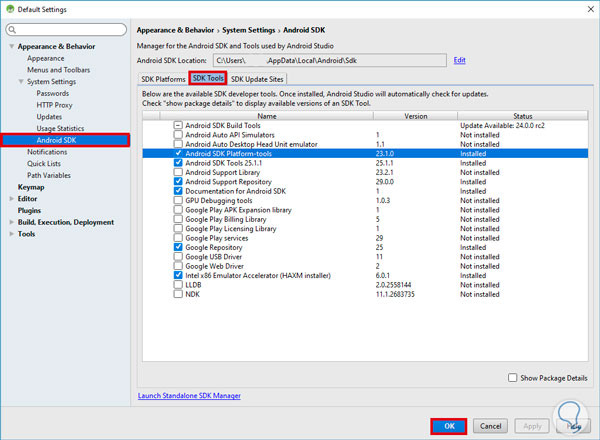The width and height of the screenshot is (600, 440).
Task: Expand the Editor tree node
Action: pyautogui.click(x=12, y=199)
